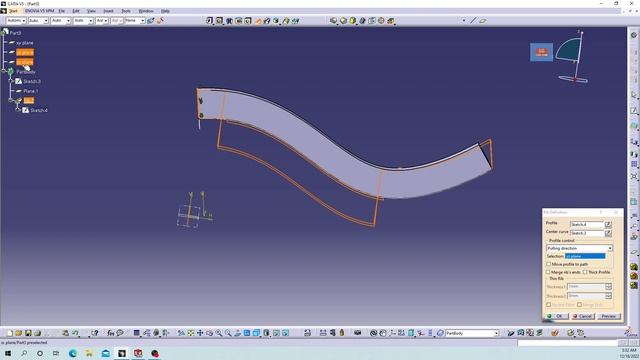Open the Insert menu
The height and width of the screenshot is (360, 640).
(109, 11)
